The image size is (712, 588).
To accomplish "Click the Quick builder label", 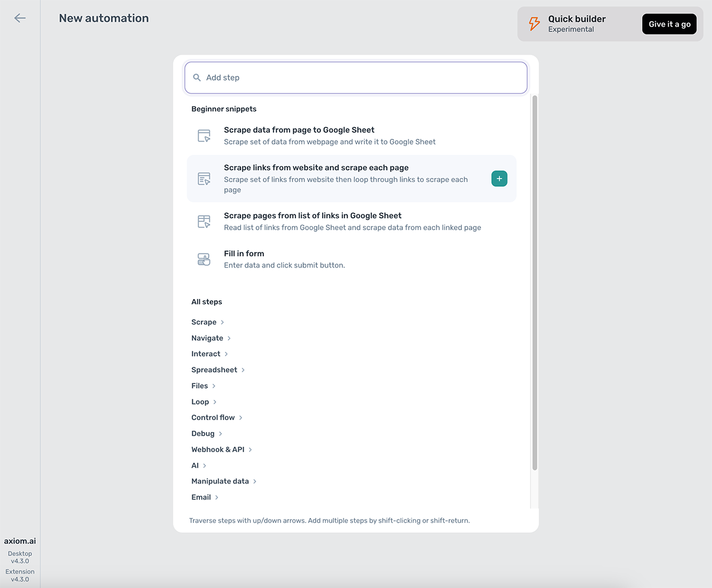I will pos(577,19).
